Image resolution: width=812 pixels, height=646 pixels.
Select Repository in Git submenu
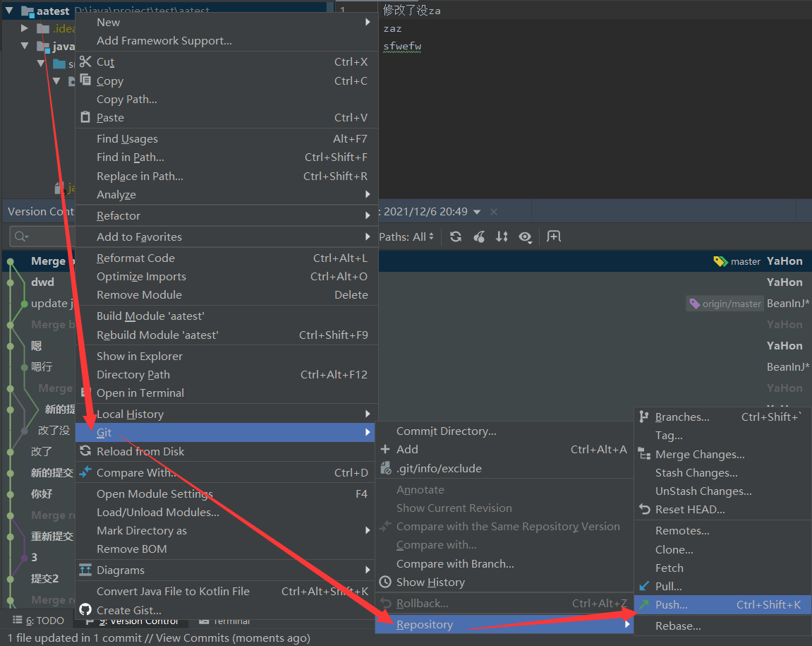504,625
